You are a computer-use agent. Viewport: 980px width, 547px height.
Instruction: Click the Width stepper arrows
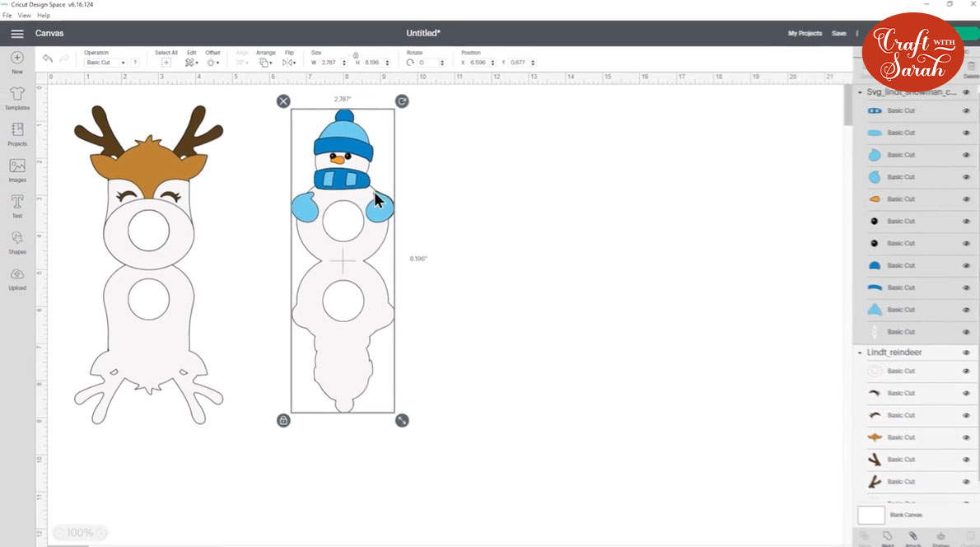pos(344,63)
